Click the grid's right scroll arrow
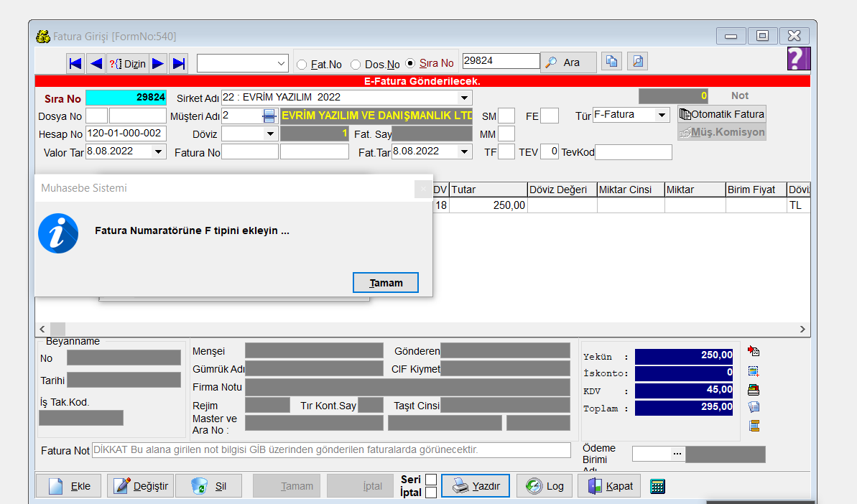The image size is (857, 504). click(802, 329)
